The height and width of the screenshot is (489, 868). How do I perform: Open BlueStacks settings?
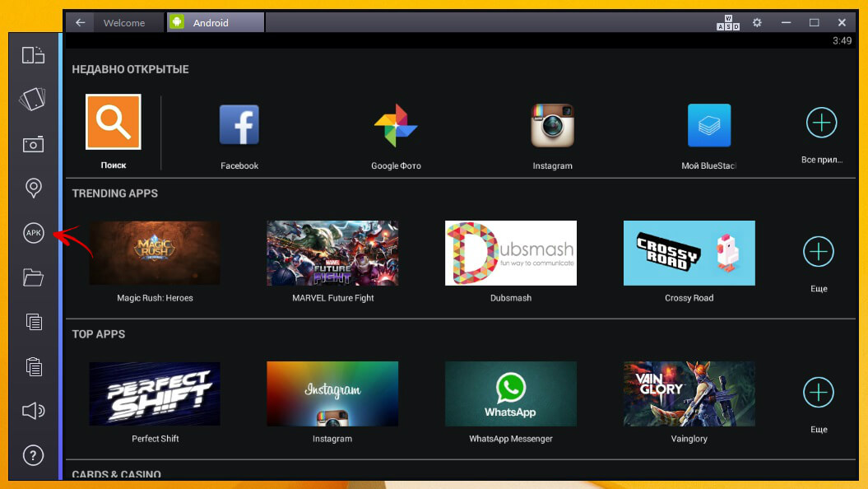click(x=756, y=23)
